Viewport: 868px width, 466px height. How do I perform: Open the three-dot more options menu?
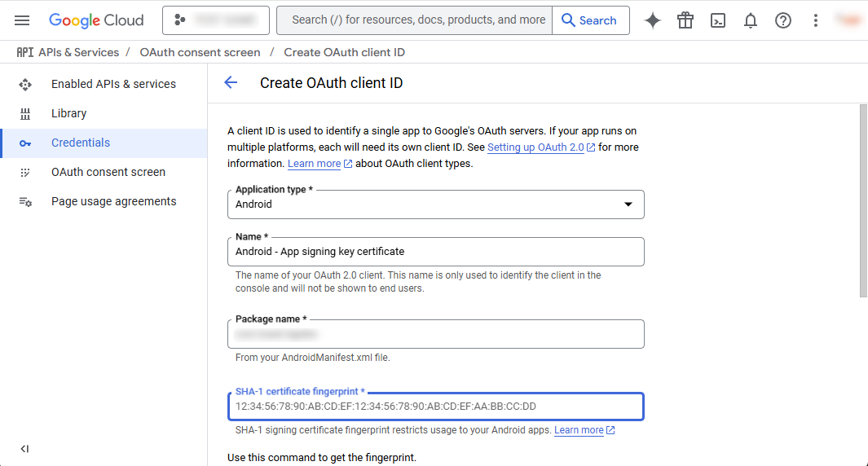tap(815, 20)
